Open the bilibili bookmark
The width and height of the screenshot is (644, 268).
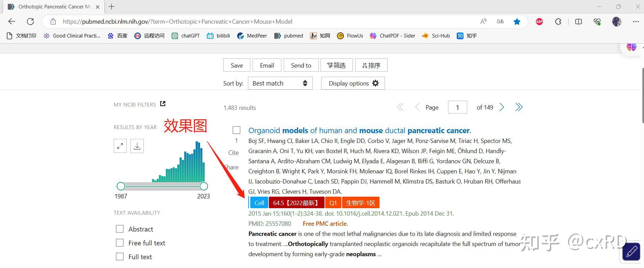coord(218,36)
